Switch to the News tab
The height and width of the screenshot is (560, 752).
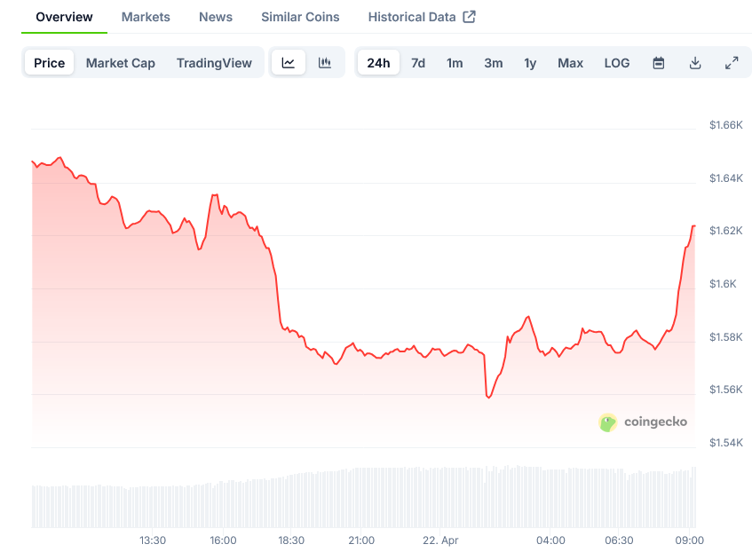215,17
